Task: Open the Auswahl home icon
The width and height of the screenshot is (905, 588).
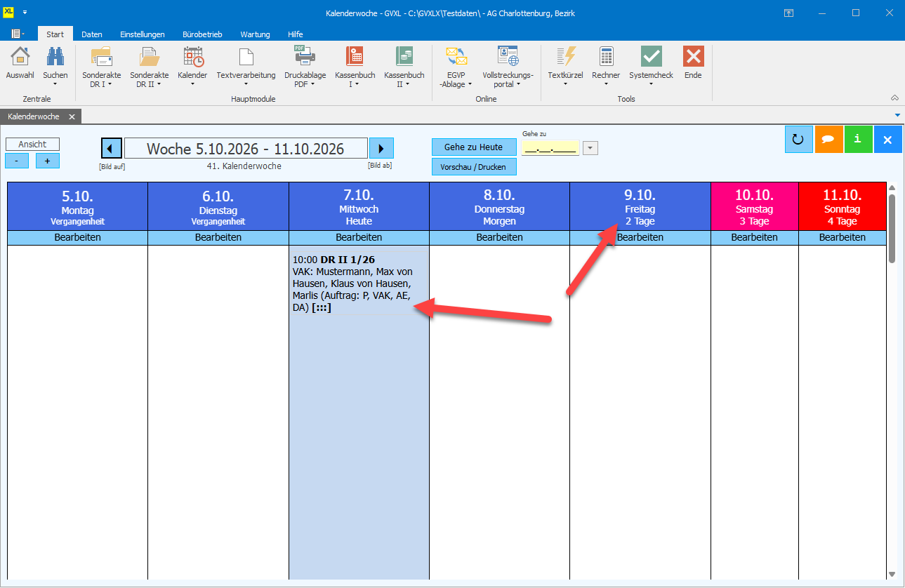Action: pos(20,64)
